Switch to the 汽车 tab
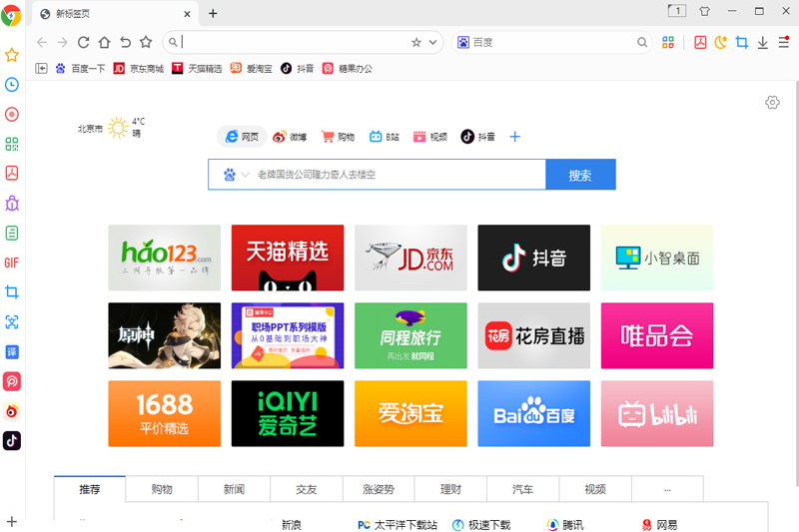The width and height of the screenshot is (799, 532). click(x=522, y=489)
